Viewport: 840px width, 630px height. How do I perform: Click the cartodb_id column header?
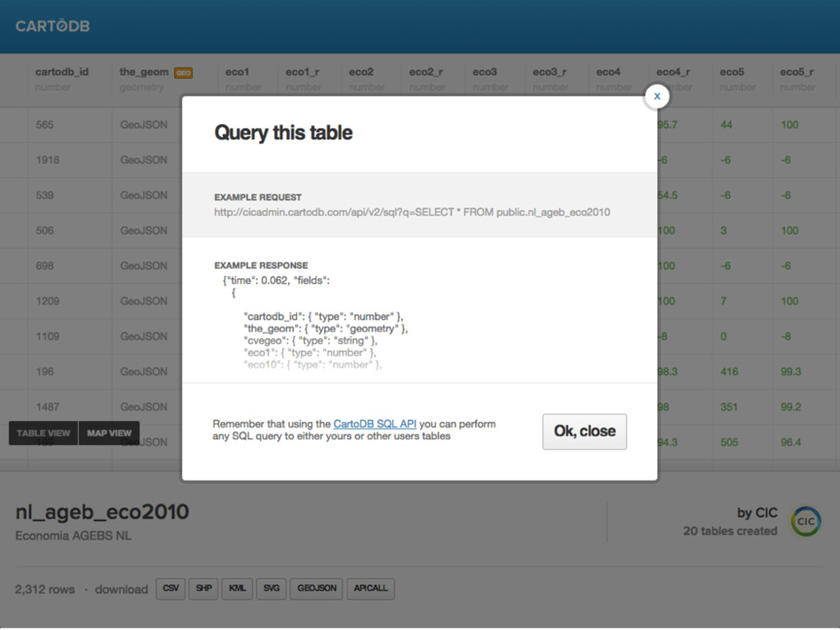62,72
